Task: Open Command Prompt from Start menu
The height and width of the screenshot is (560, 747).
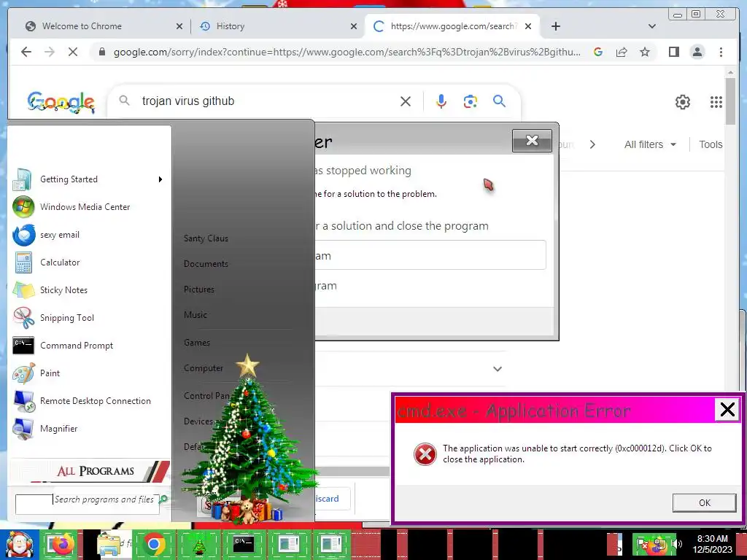Action: tap(76, 346)
